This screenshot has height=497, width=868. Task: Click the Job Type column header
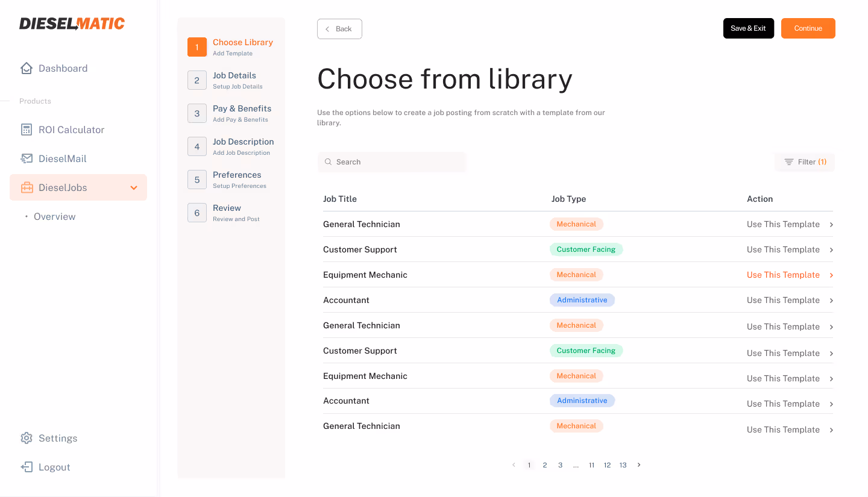568,199
